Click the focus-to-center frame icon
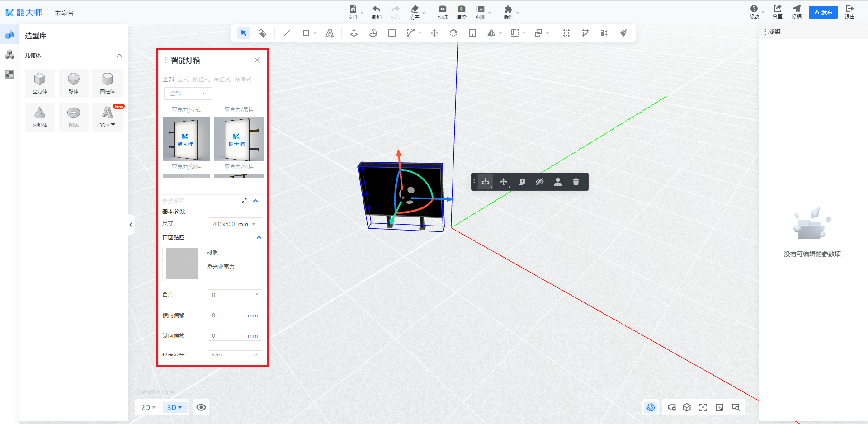The width and height of the screenshot is (868, 424). [x=703, y=407]
